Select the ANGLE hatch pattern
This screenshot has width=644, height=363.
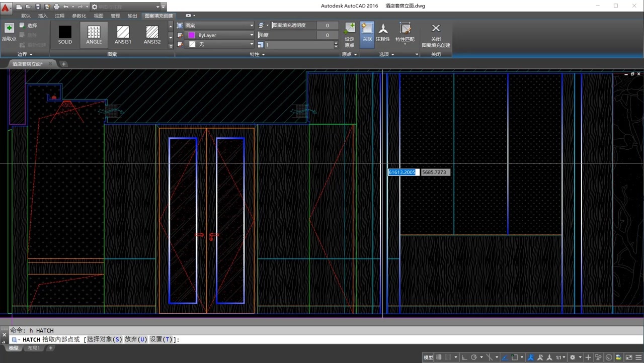94,35
